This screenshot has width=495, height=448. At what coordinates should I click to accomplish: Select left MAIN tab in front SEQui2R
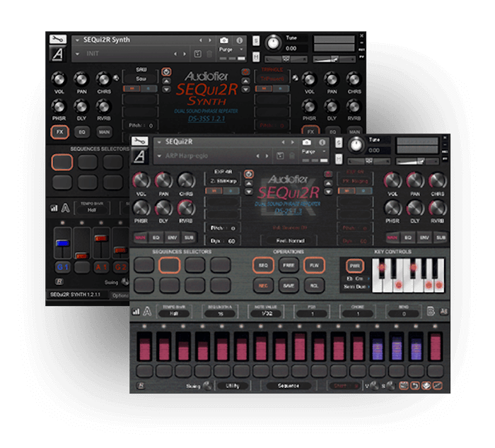(141, 237)
